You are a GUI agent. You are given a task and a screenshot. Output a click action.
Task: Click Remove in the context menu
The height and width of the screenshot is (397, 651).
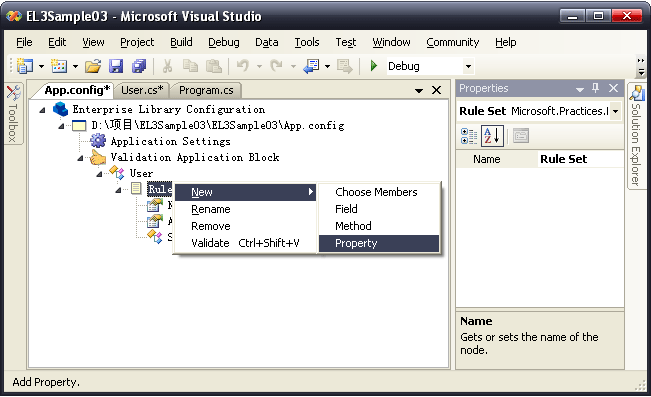pos(245,226)
